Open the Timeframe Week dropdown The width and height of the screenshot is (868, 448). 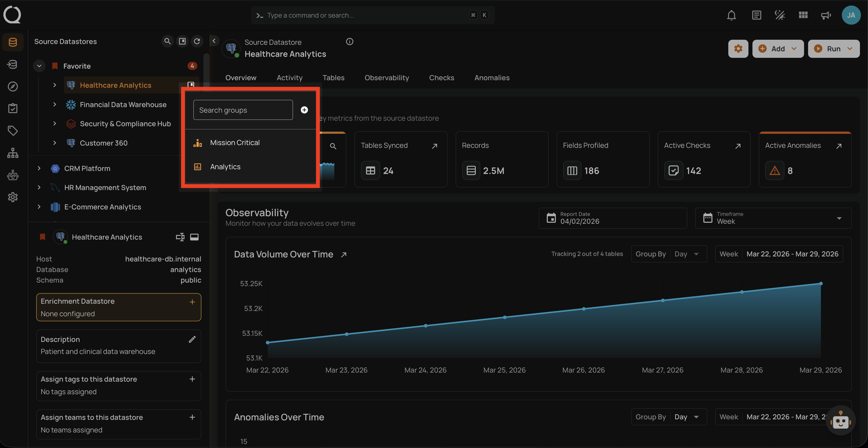coord(773,218)
